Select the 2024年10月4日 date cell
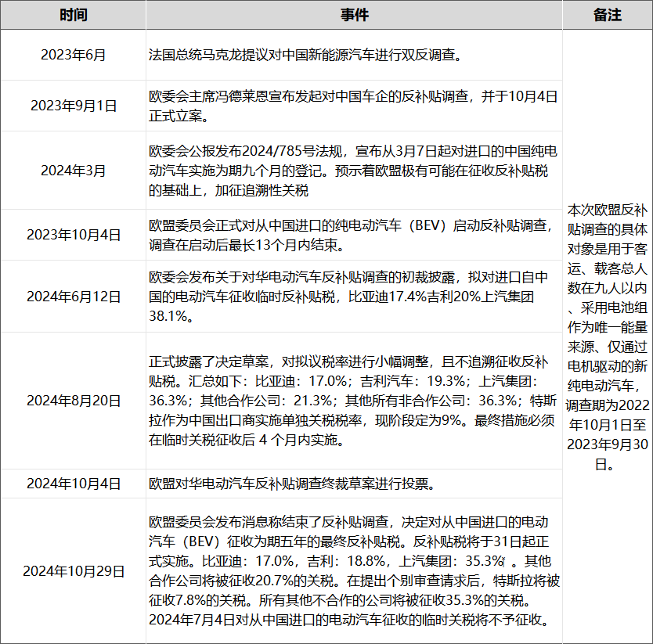 coord(73,483)
